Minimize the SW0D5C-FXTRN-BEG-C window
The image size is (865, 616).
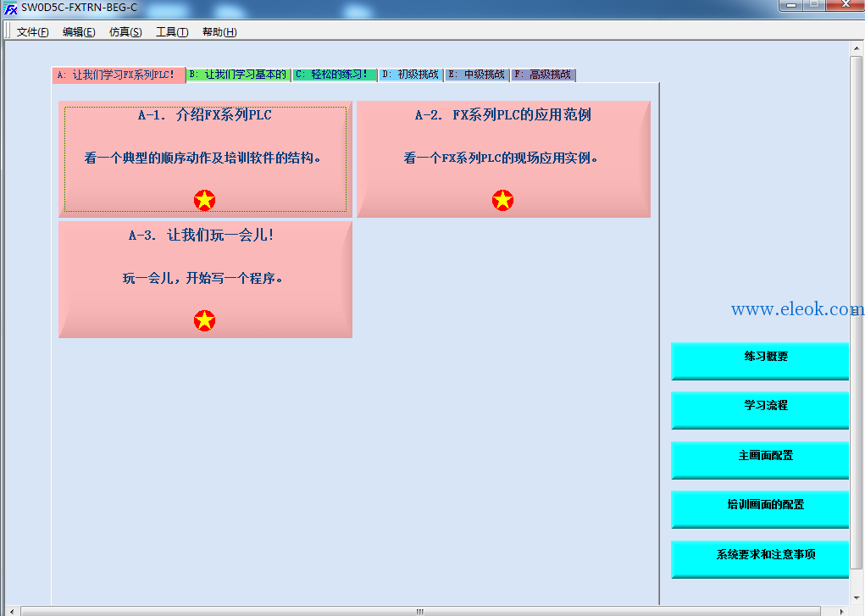pyautogui.click(x=791, y=5)
